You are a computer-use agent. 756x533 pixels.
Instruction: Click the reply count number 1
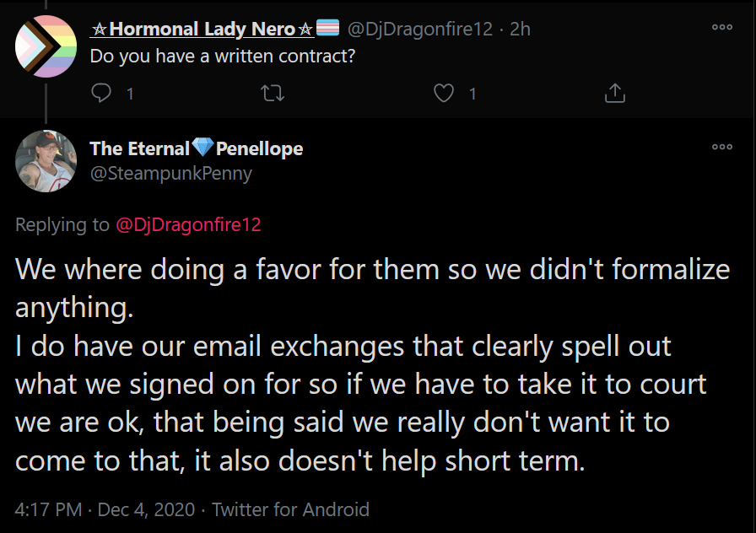[x=130, y=94]
